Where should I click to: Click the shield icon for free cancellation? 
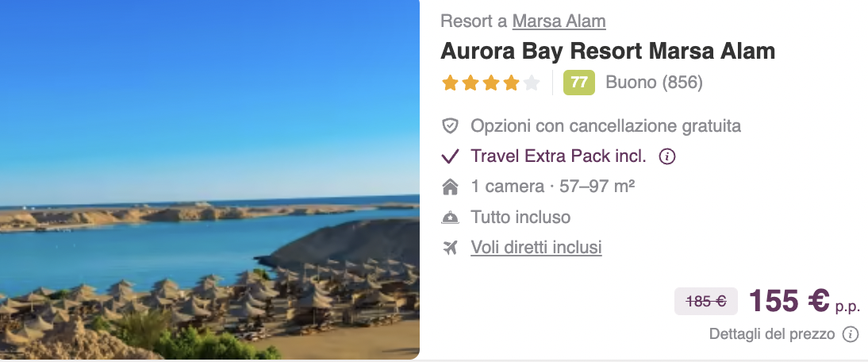point(450,126)
